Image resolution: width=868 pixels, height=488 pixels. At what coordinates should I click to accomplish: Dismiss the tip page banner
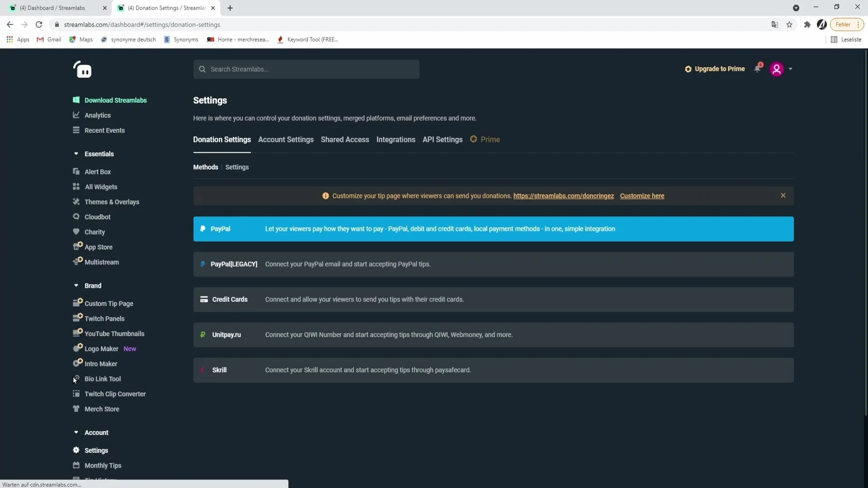point(783,195)
